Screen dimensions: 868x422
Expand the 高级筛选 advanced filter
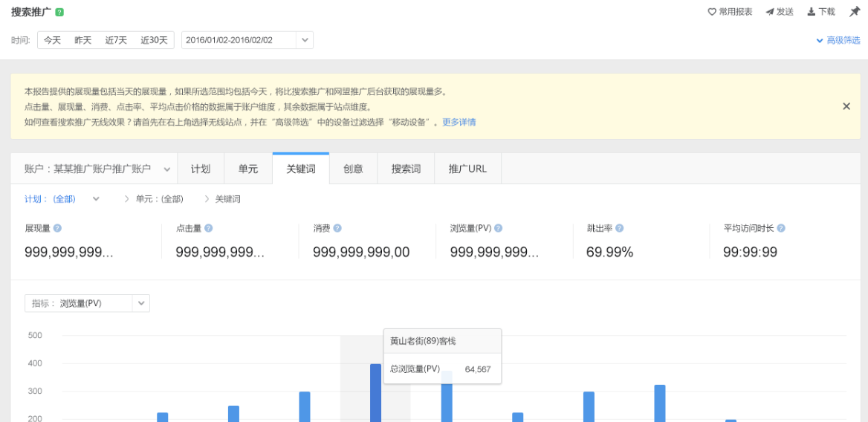point(838,40)
